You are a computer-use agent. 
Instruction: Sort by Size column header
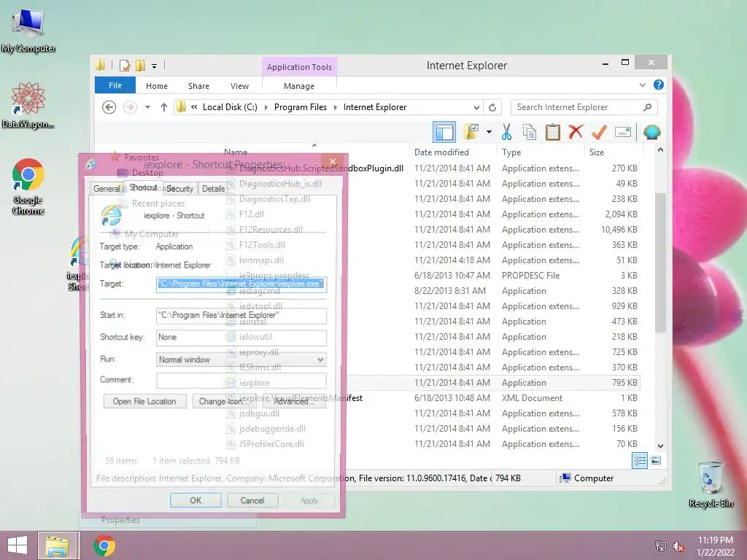coord(597,152)
